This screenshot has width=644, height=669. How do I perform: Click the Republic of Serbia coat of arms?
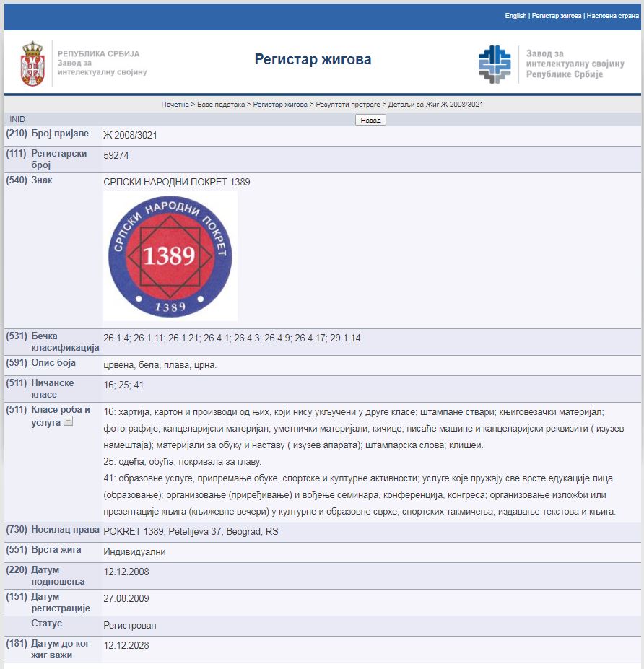33,64
